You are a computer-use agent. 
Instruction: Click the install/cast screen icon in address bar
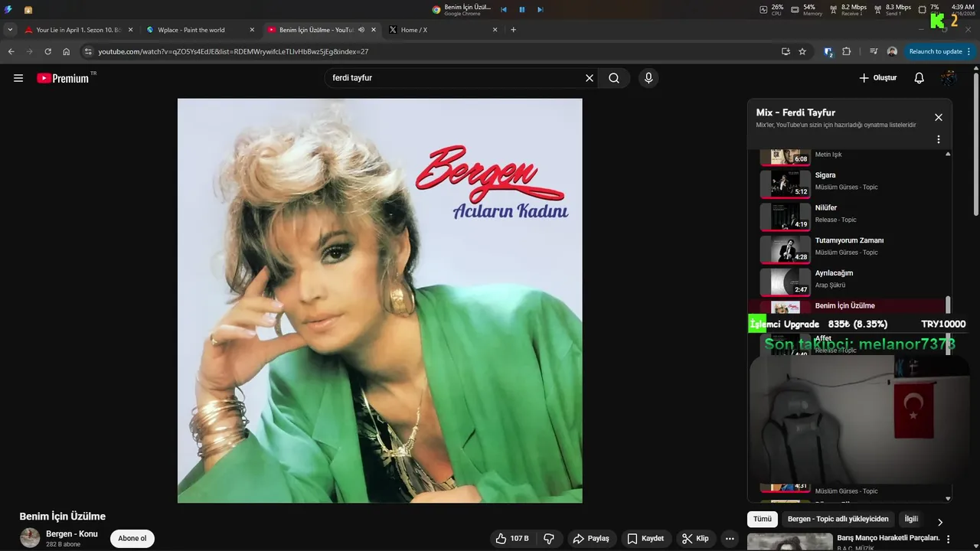pyautogui.click(x=786, y=51)
